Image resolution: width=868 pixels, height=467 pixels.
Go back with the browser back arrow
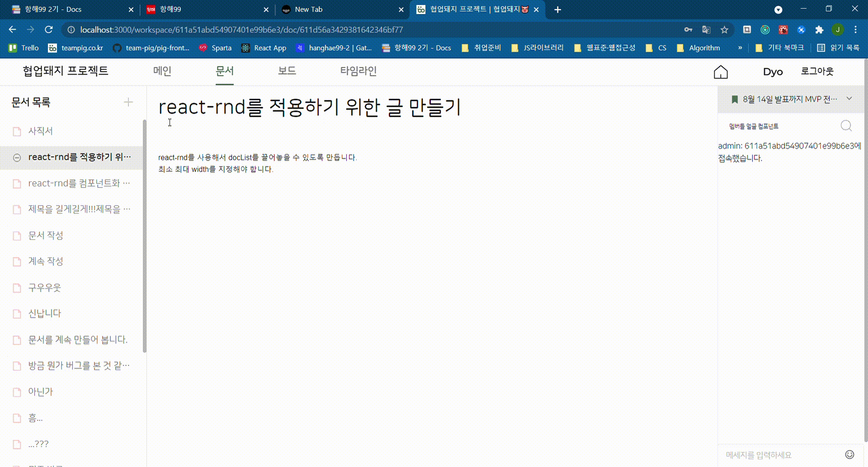click(x=12, y=30)
